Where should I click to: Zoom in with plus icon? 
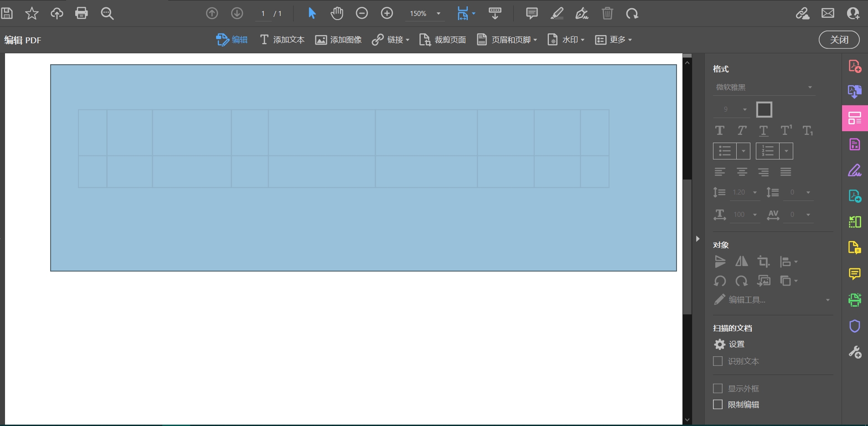[x=387, y=13]
